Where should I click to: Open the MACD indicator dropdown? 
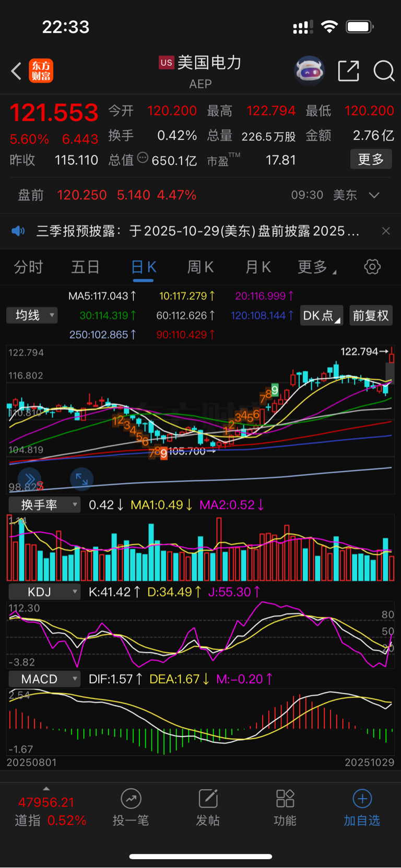tap(45, 679)
